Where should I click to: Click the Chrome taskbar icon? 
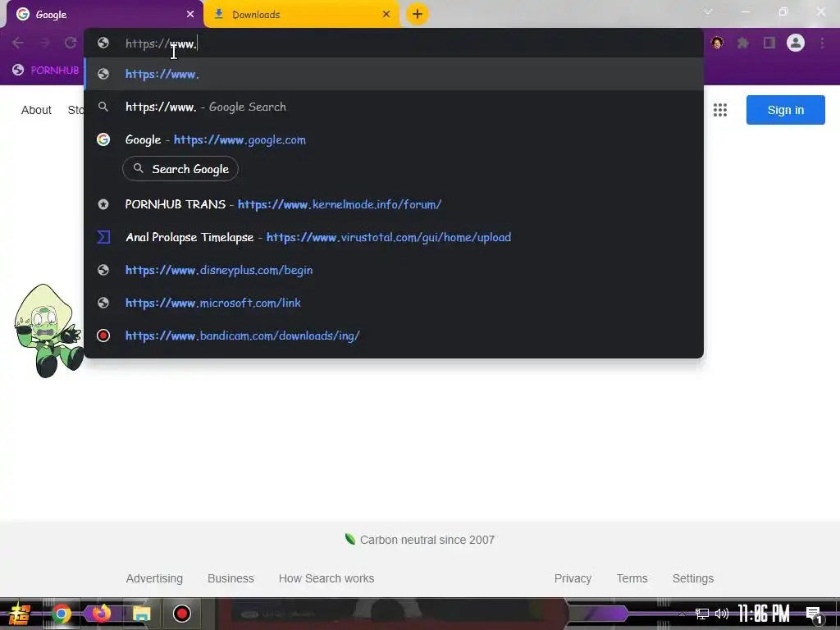tap(61, 614)
